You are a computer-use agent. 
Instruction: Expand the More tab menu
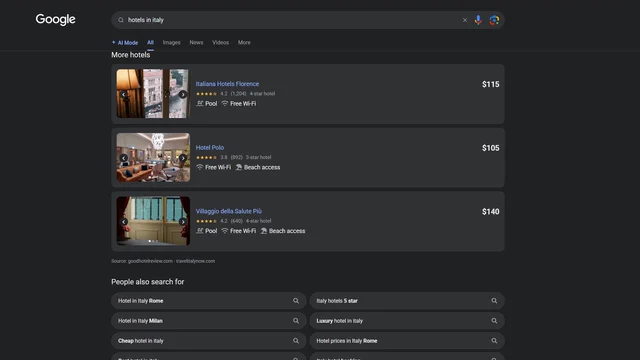pyautogui.click(x=244, y=42)
